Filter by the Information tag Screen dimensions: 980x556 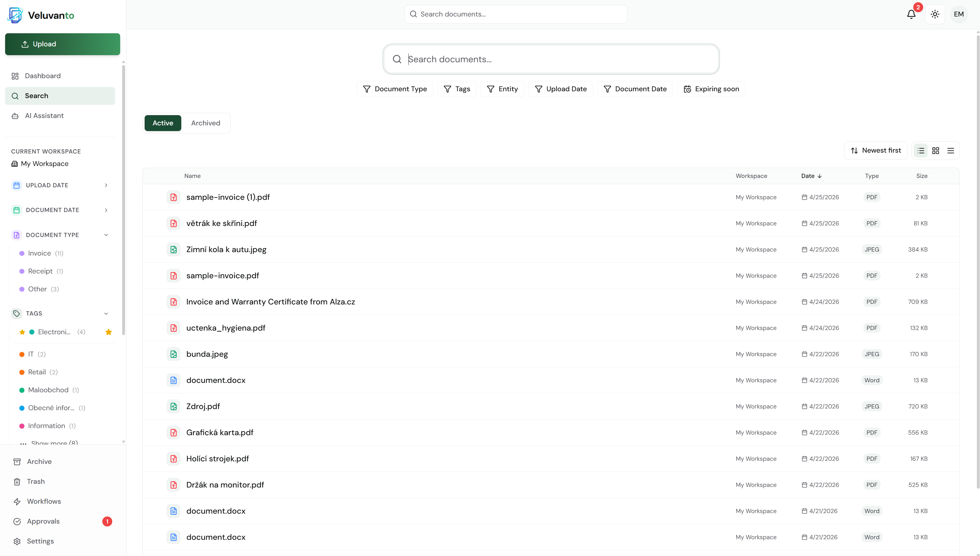click(x=47, y=426)
